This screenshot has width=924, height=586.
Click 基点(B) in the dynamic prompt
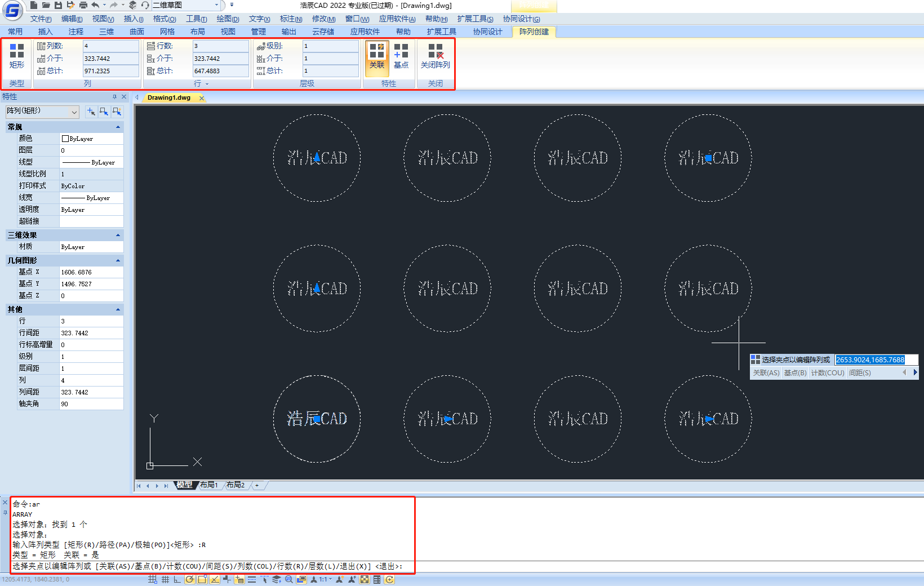pos(795,373)
